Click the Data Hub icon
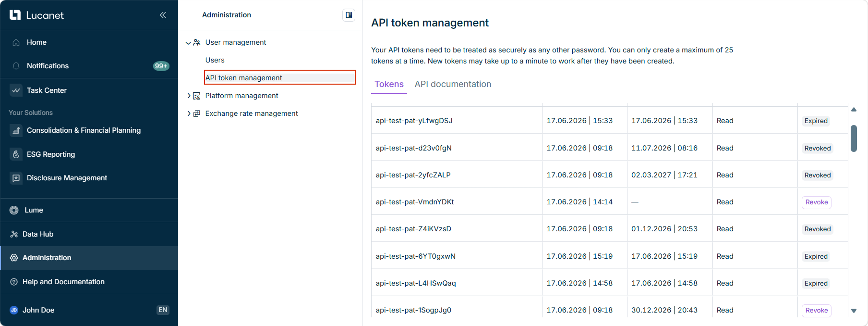Screen dimensions: 868x326 point(14,234)
